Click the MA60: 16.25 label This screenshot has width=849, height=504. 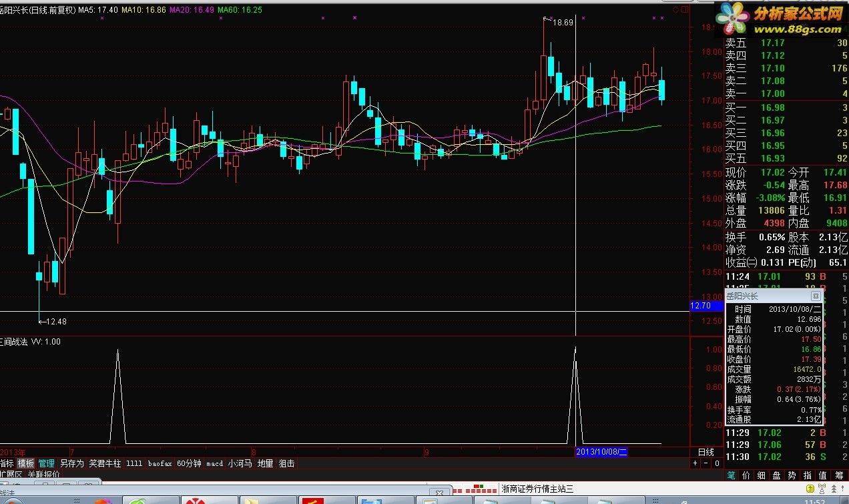(x=240, y=10)
